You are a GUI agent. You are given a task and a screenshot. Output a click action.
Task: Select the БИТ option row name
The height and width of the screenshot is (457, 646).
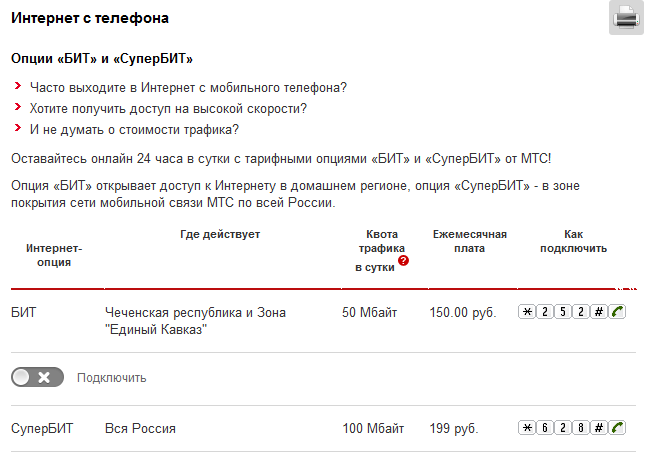tap(23, 312)
